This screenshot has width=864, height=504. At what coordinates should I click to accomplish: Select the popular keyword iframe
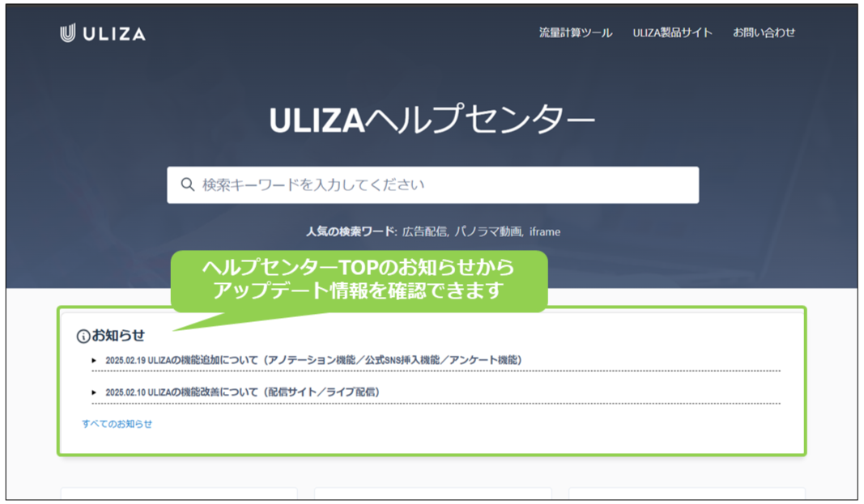point(545,232)
